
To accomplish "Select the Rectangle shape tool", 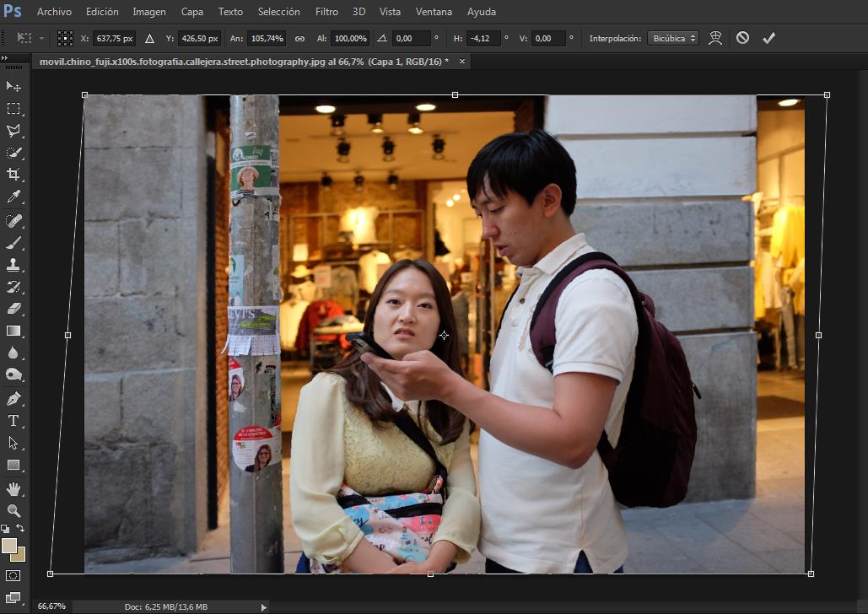I will point(13,465).
